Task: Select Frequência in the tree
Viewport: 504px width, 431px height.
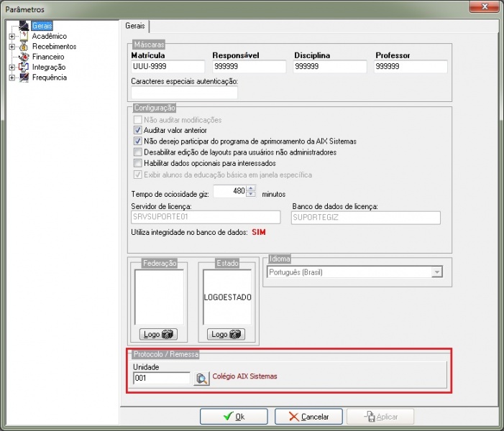Action: click(49, 78)
